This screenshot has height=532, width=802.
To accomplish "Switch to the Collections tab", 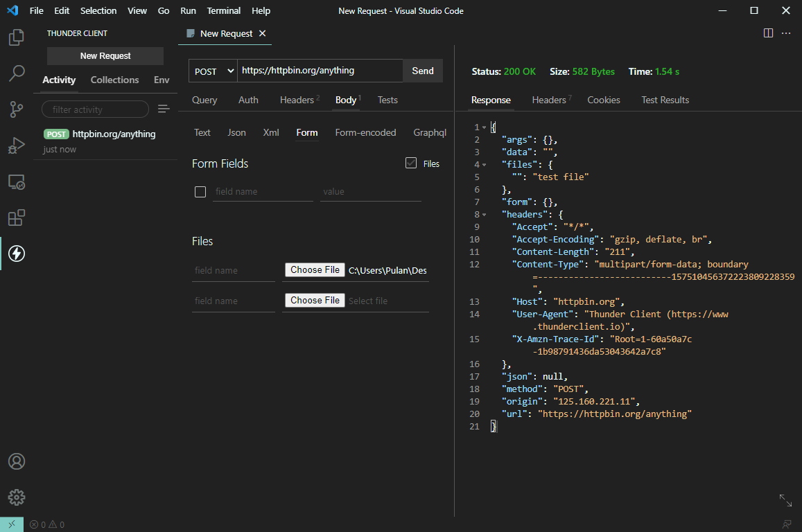I will point(114,80).
